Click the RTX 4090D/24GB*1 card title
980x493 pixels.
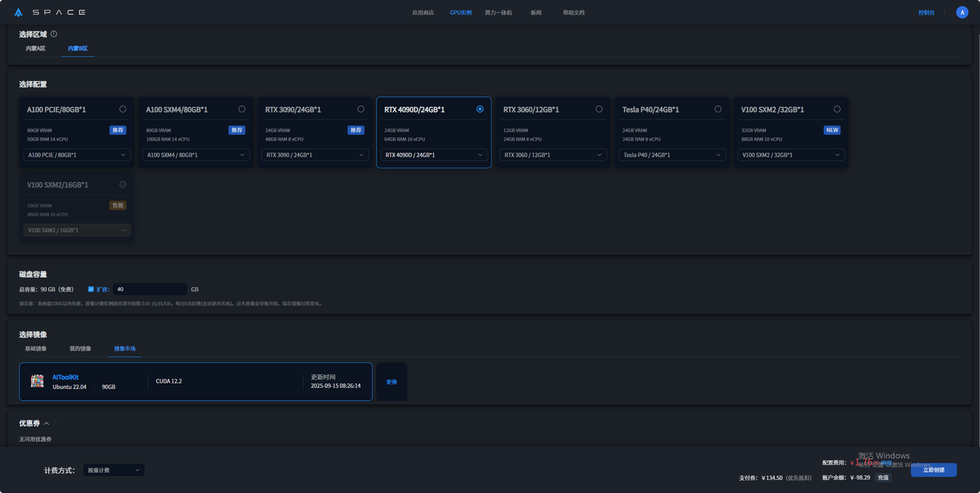tap(414, 109)
